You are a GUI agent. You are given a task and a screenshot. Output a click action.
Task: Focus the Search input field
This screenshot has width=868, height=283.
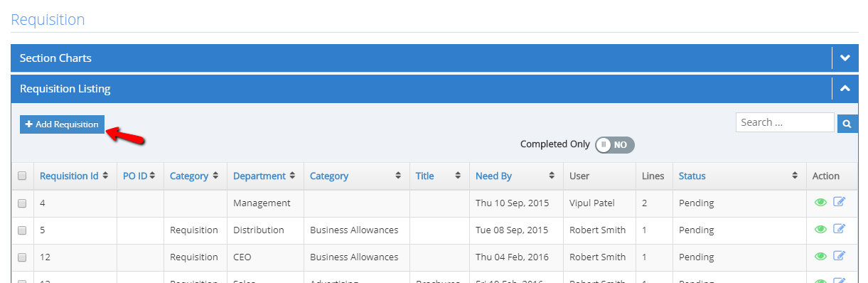785,122
